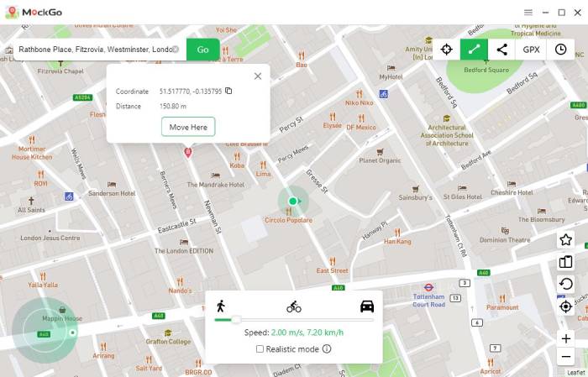The width and height of the screenshot is (588, 377).
Task: Select the multi-stop route mode icon
Action: click(501, 50)
